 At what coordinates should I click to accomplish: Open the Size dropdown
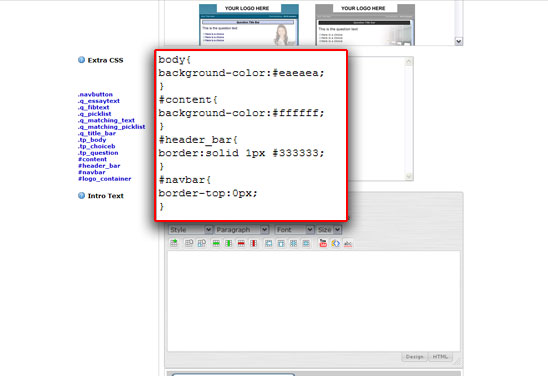(329, 230)
